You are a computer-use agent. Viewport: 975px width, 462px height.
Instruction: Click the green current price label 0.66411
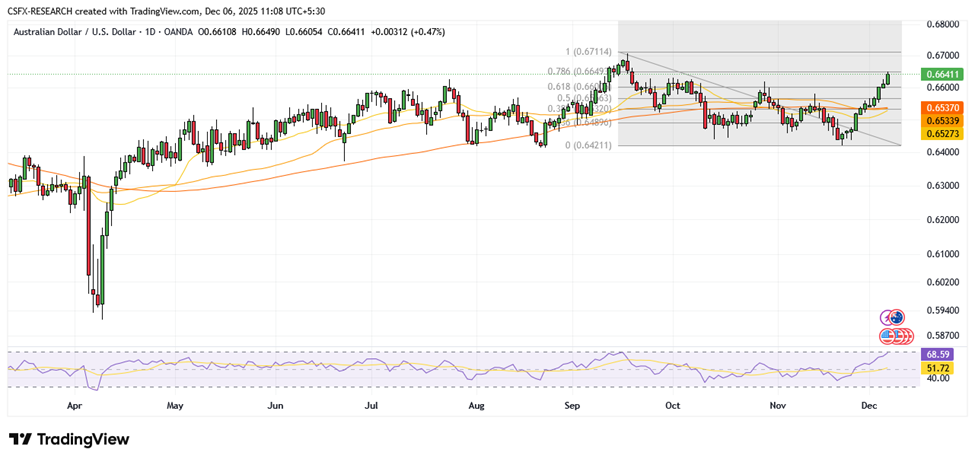[944, 74]
